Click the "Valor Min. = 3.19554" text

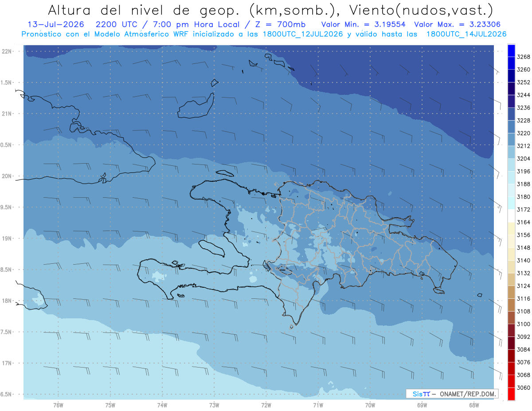(x=363, y=24)
